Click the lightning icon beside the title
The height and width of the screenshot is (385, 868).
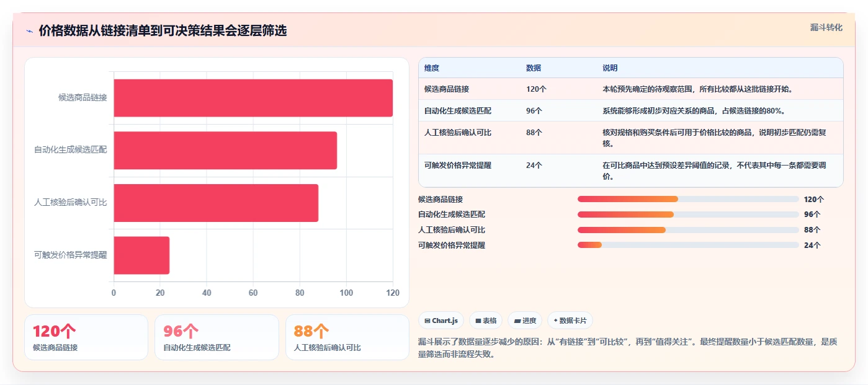click(x=29, y=31)
